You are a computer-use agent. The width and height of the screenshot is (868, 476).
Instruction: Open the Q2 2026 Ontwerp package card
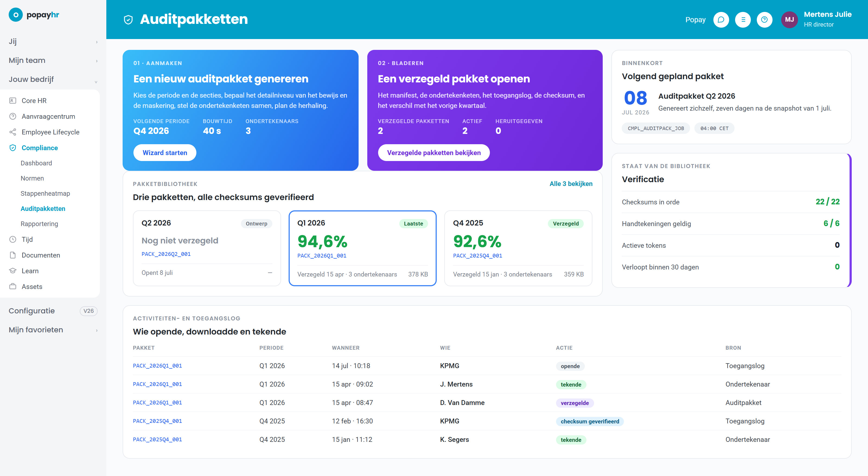point(207,248)
